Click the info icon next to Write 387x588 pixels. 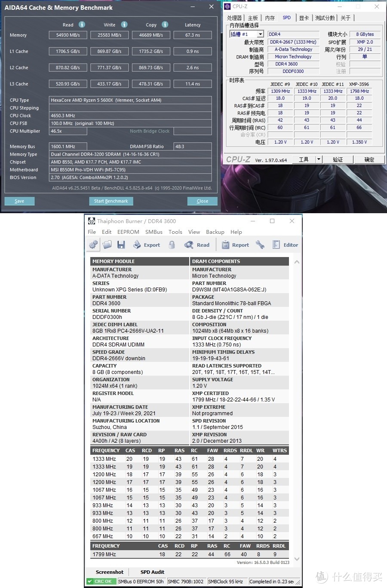click(124, 24)
